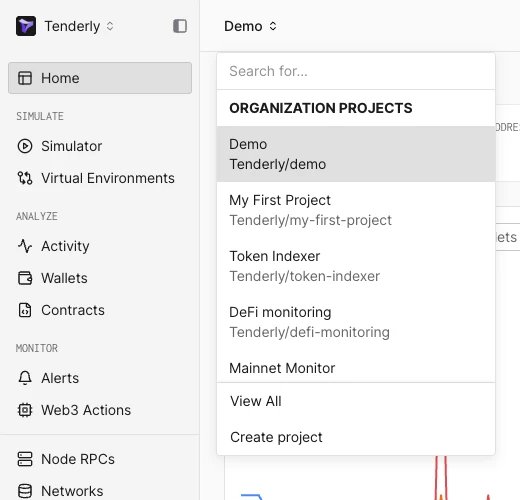
Task: Click the Alerts bell icon
Action: (25, 378)
